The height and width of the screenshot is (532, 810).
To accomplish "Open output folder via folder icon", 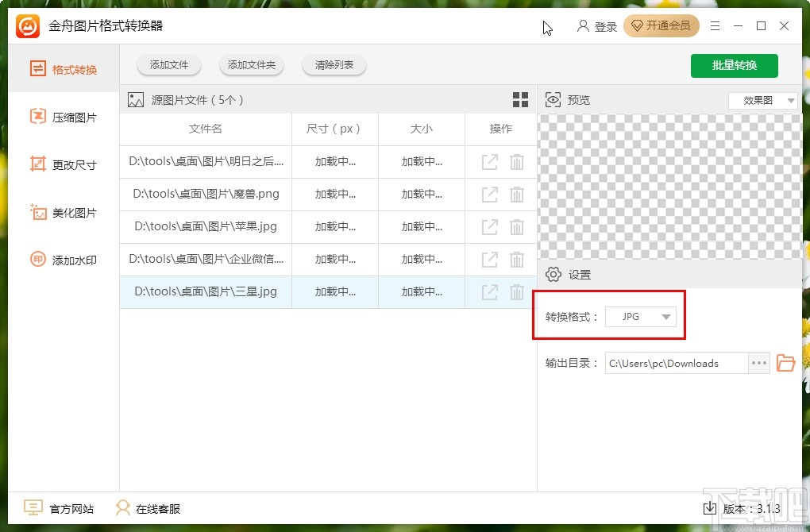I will (x=785, y=363).
